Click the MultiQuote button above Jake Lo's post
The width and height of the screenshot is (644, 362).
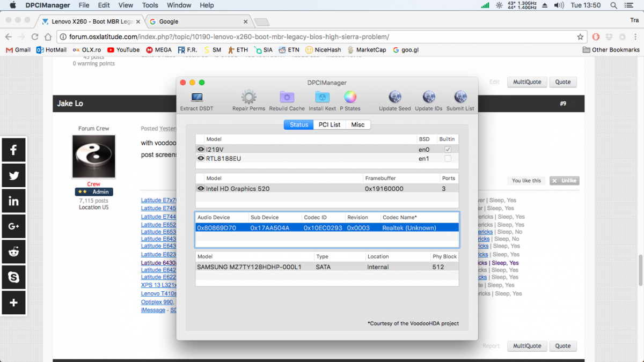point(526,82)
